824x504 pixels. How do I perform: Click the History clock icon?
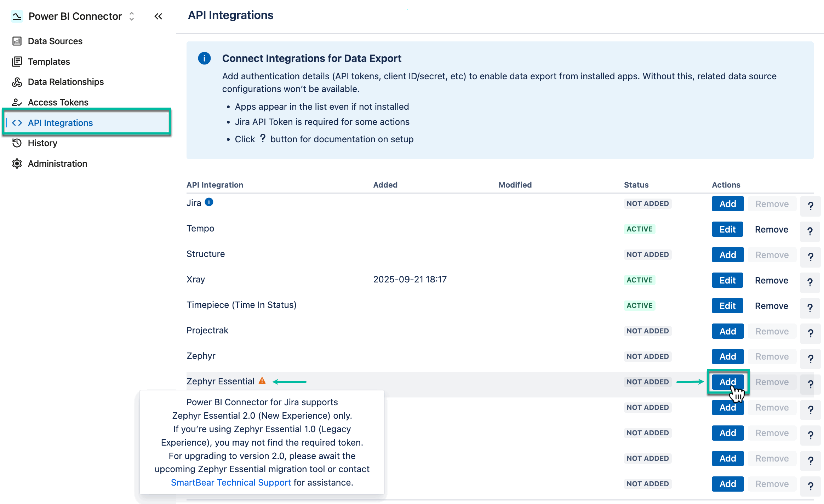[x=17, y=143]
